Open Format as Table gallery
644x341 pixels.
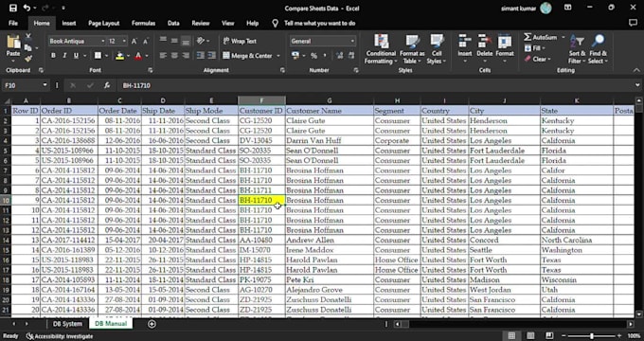pyautogui.click(x=412, y=49)
